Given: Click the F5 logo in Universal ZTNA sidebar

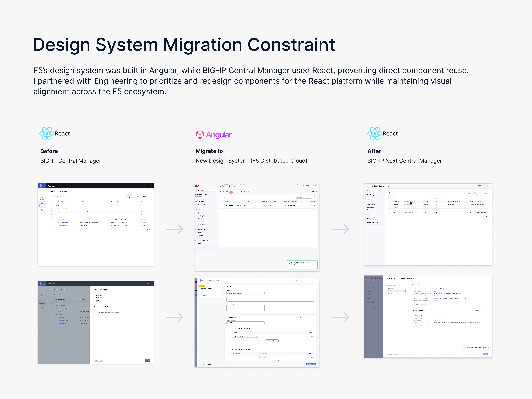Looking at the screenshot, I should [x=197, y=186].
